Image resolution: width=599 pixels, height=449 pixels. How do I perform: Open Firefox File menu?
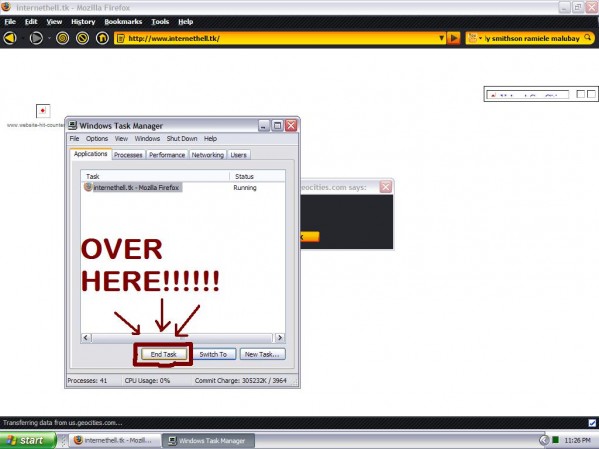(10, 22)
